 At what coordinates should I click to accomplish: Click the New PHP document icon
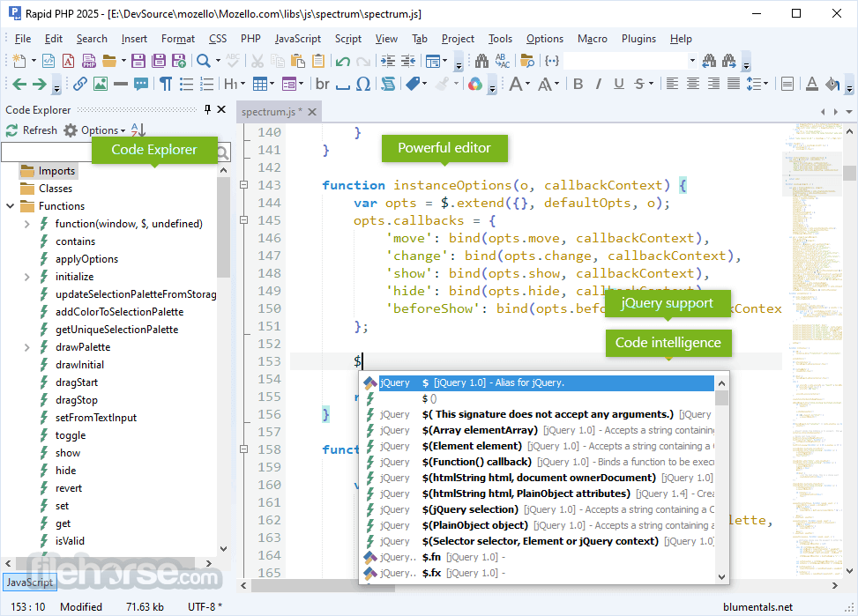(89, 61)
